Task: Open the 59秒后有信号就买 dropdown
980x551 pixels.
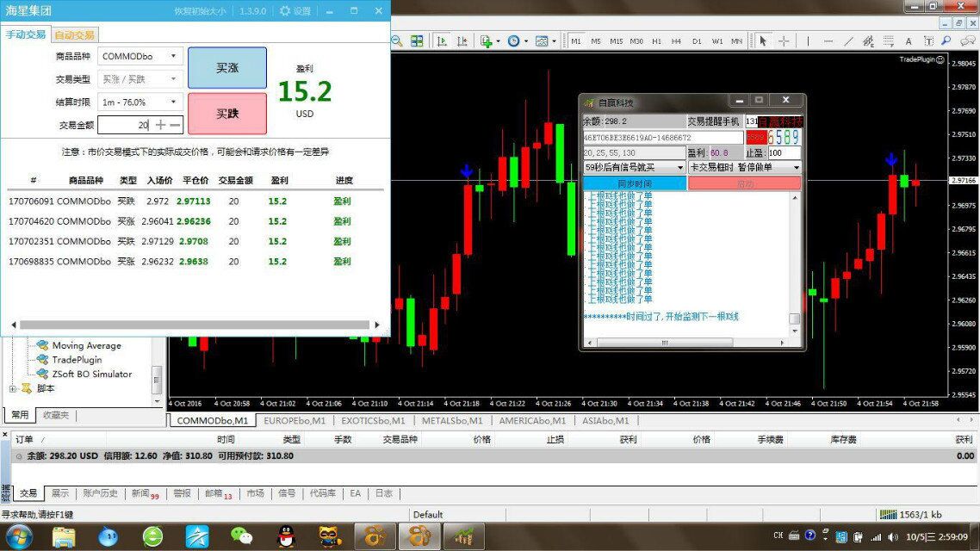Action: [x=635, y=167]
